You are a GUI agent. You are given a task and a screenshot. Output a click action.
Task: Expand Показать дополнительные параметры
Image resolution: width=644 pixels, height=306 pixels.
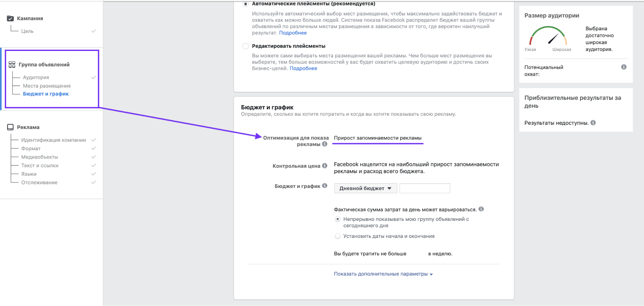(x=383, y=274)
